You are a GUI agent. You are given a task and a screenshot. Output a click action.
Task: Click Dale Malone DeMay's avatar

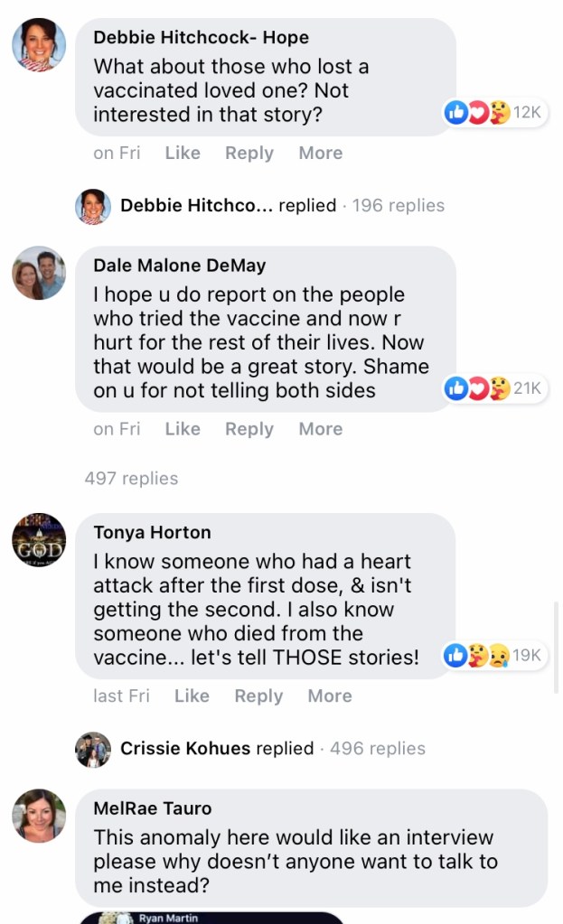(39, 273)
